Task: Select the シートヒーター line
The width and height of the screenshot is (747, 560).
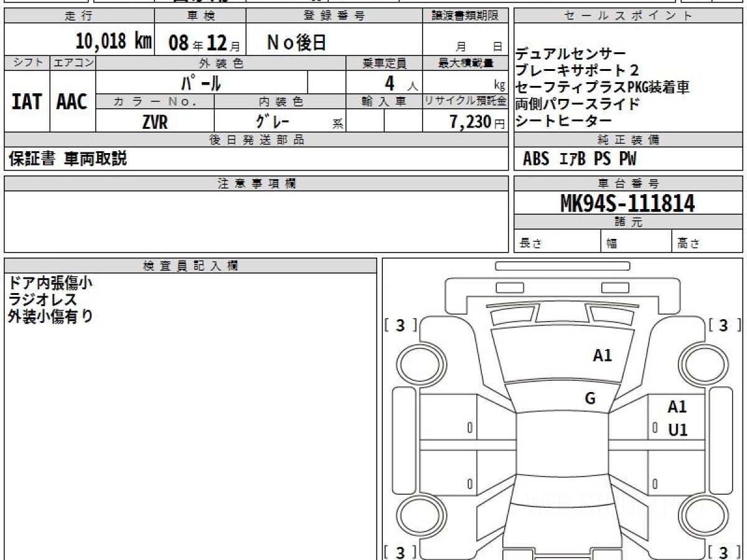Action: (564, 121)
